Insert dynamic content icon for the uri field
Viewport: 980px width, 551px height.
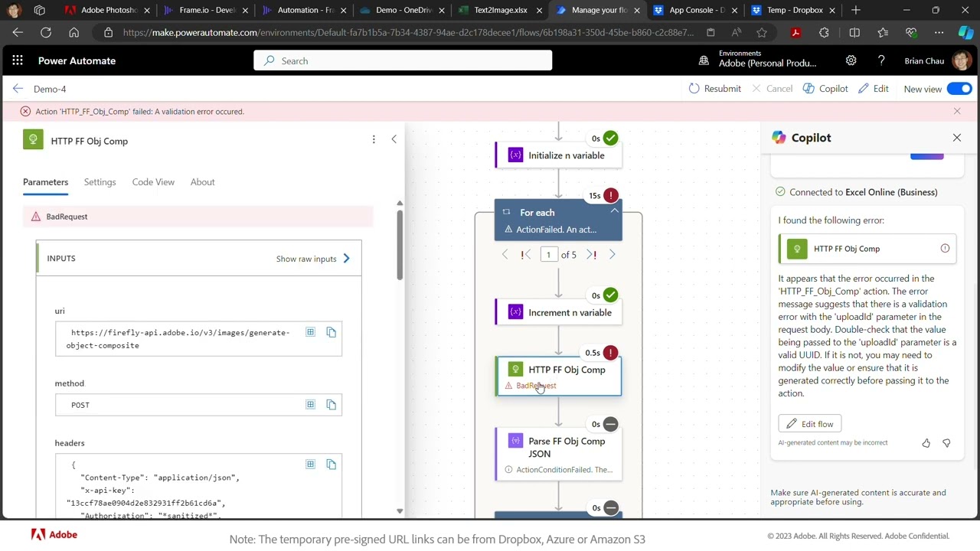[310, 332]
